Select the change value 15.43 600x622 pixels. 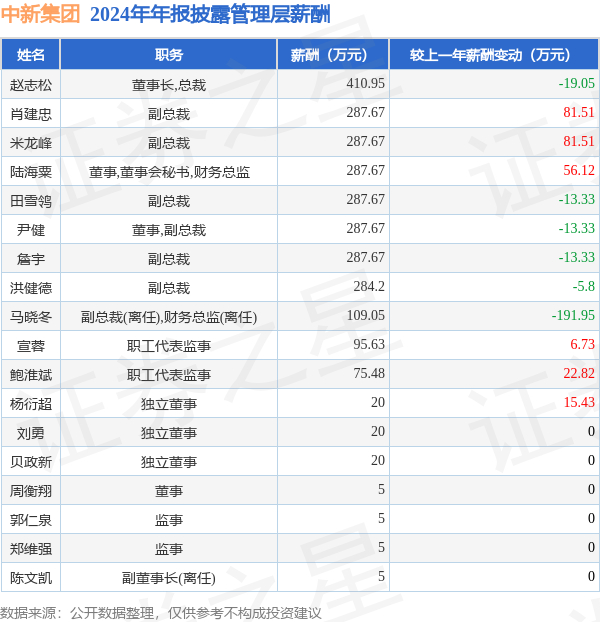point(579,402)
